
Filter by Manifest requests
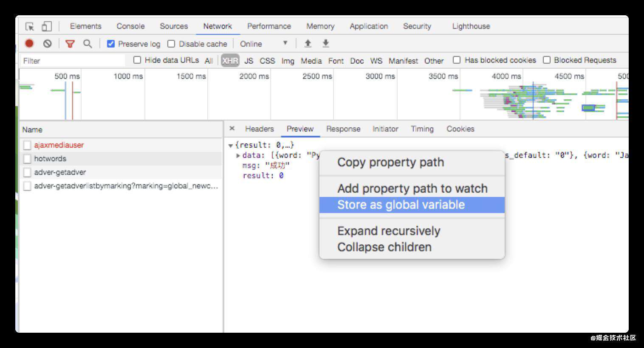point(403,61)
